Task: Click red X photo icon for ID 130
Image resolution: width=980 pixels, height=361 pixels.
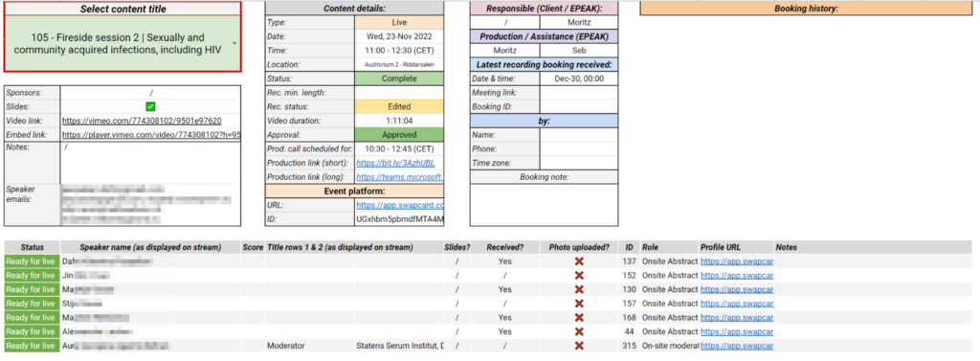Action: [x=579, y=290]
